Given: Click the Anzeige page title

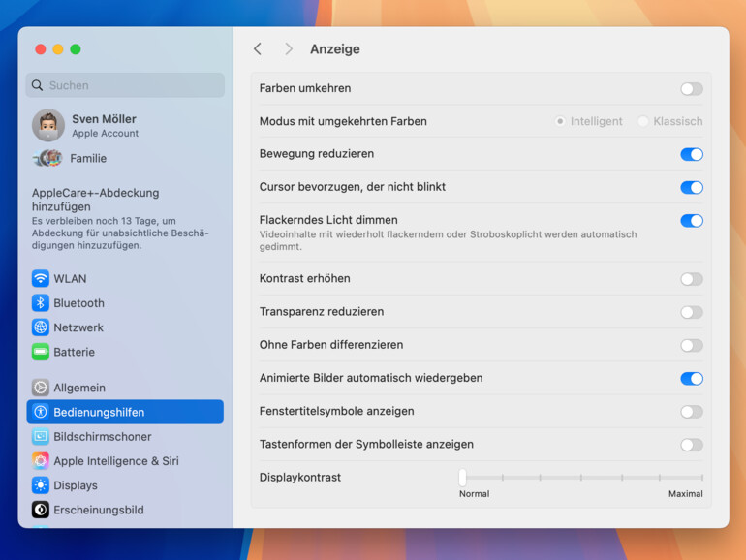Looking at the screenshot, I should click(335, 49).
